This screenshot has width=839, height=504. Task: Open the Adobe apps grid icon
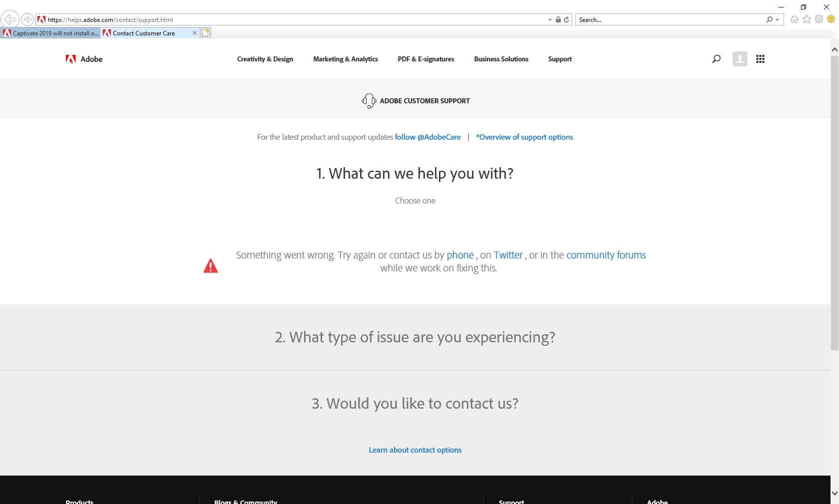[760, 59]
